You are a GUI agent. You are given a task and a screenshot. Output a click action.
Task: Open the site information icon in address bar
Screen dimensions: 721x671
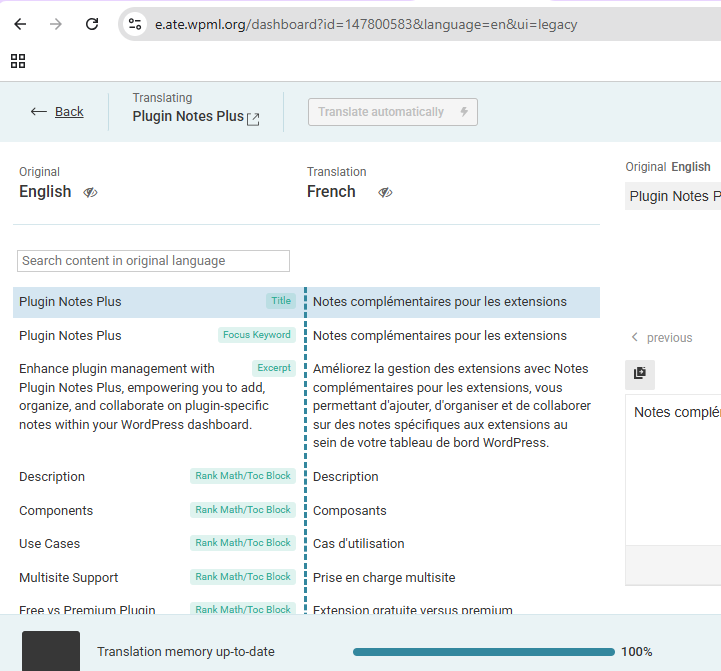click(136, 24)
